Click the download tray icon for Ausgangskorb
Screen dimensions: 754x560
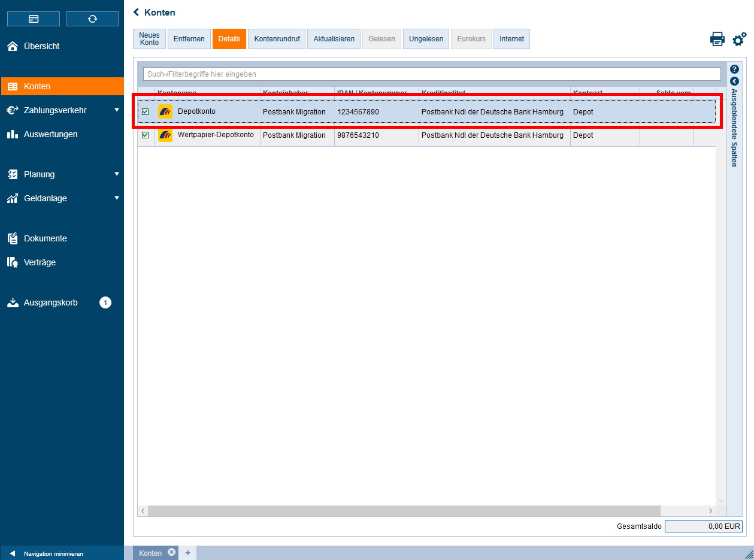(x=13, y=302)
